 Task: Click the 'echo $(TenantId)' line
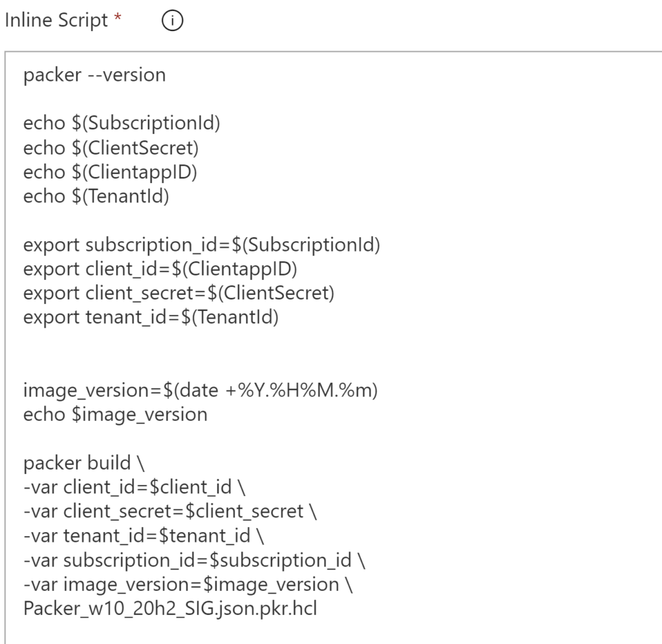click(x=96, y=196)
